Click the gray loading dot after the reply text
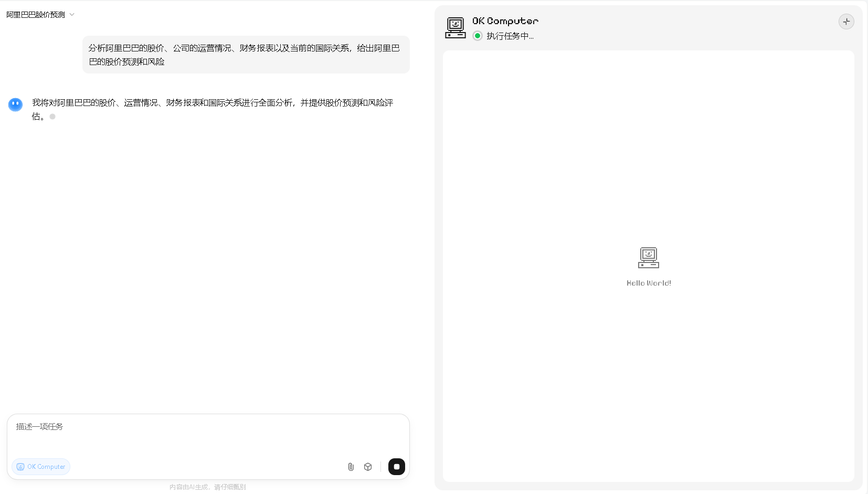The width and height of the screenshot is (868, 494). (52, 117)
